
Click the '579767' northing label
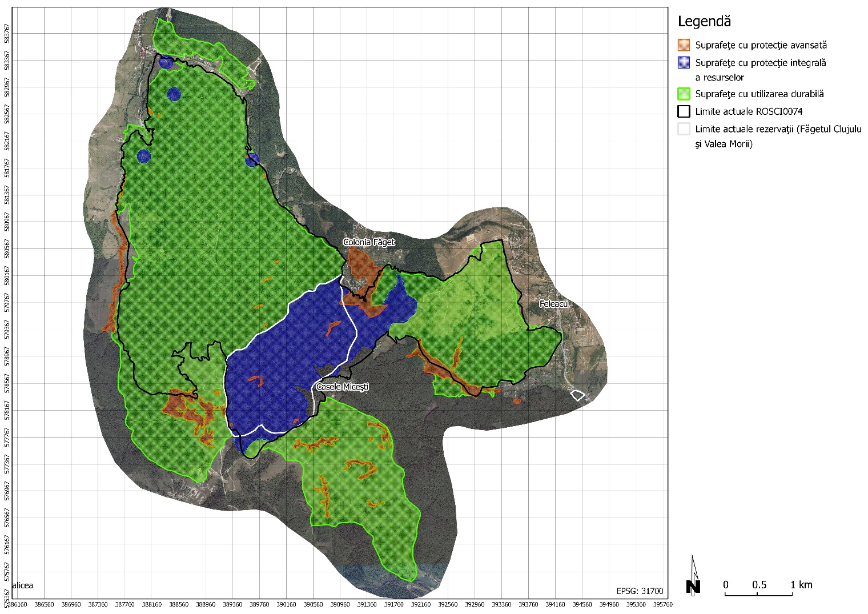pyautogui.click(x=7, y=303)
